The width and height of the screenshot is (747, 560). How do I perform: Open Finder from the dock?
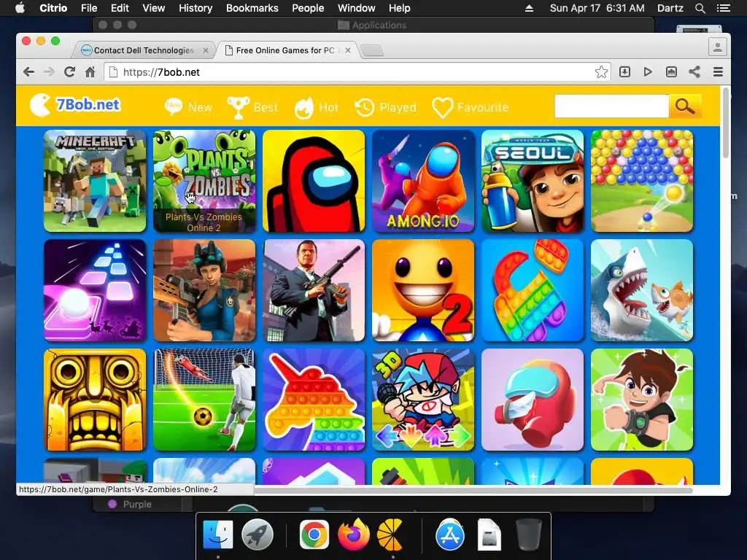pos(218,534)
